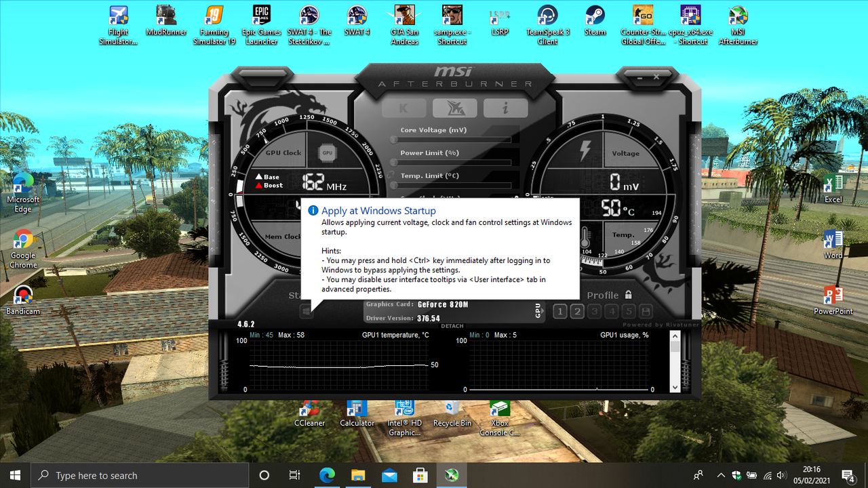Viewport: 868px width, 488px height.
Task: Open CCleaner desktop icon
Action: pyautogui.click(x=309, y=413)
